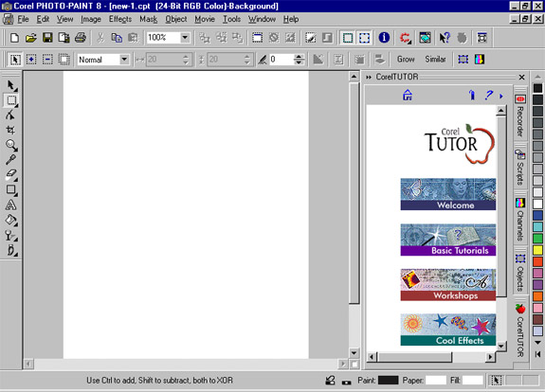This screenshot has height=392, width=545.
Task: Open the 100% zoom level dropdown
Action: pos(185,38)
